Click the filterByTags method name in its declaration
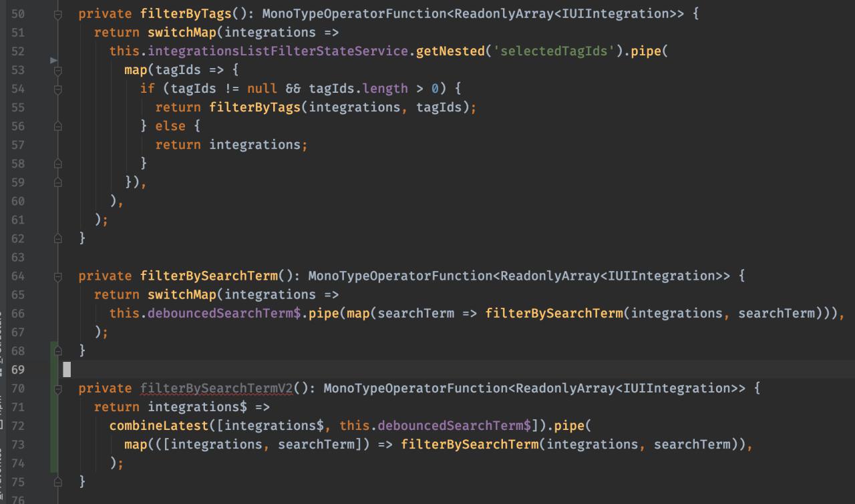Screen dimensions: 855x504 [186, 14]
